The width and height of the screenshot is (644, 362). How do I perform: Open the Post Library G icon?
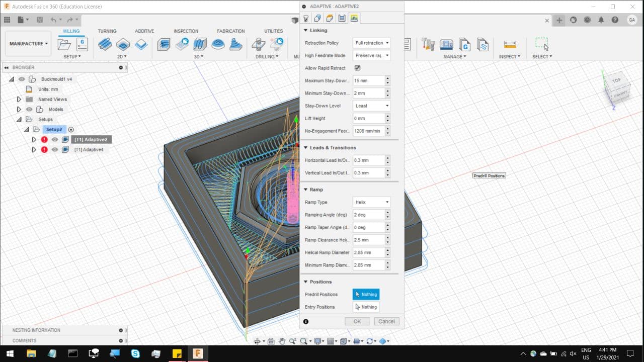pyautogui.click(x=464, y=44)
